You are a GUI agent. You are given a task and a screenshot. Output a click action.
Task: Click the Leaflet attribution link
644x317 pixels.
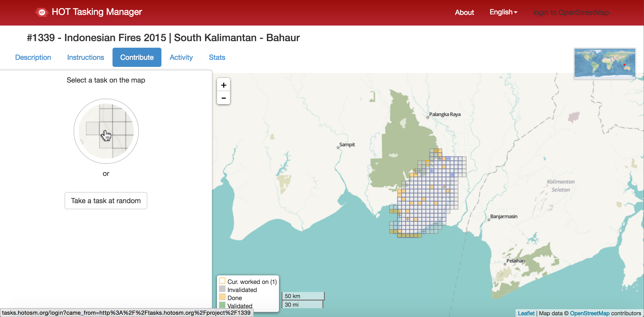pos(526,313)
